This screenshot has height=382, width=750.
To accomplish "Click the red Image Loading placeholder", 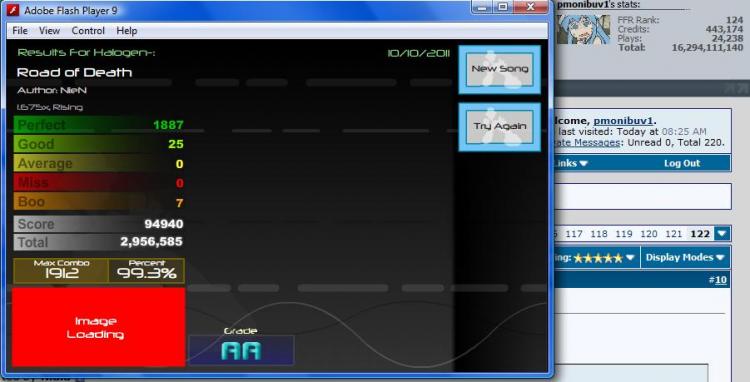I will (x=99, y=327).
